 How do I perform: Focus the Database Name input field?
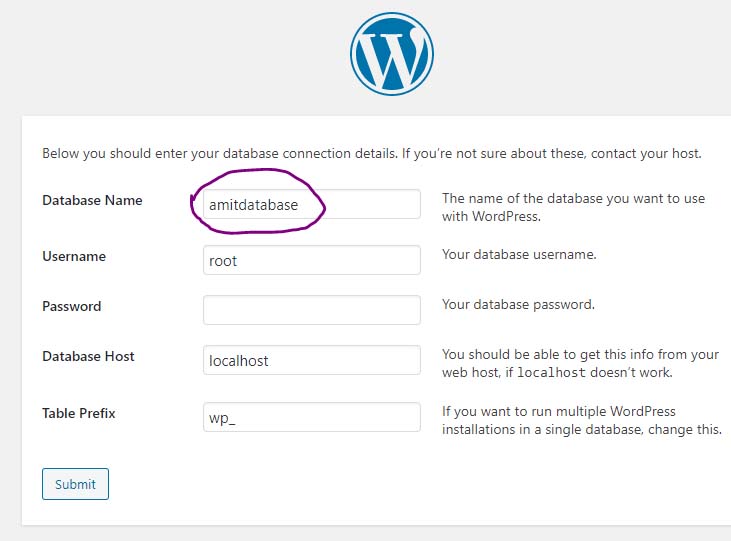coord(311,204)
